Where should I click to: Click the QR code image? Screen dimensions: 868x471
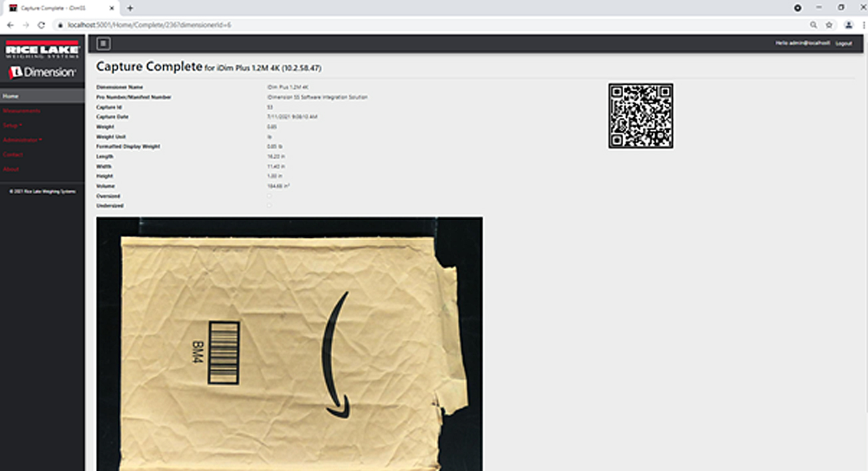click(x=640, y=116)
